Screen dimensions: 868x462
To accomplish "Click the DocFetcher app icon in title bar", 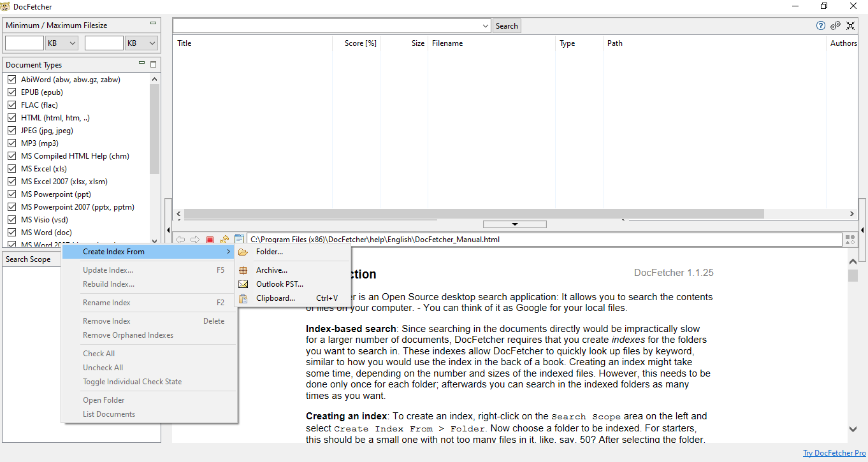I will click(6, 6).
